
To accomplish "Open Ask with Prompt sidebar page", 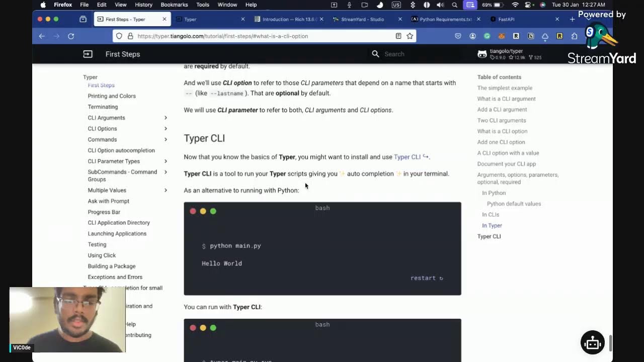I will pos(108,201).
